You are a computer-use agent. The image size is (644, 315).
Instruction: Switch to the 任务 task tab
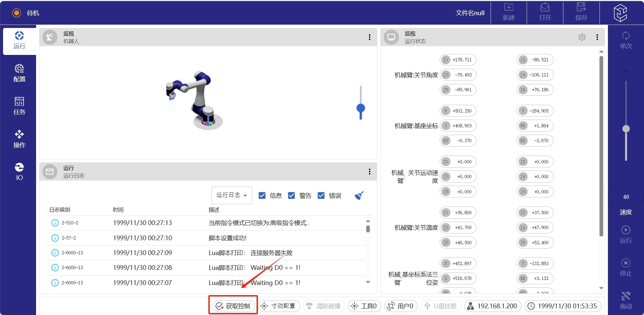[19, 106]
